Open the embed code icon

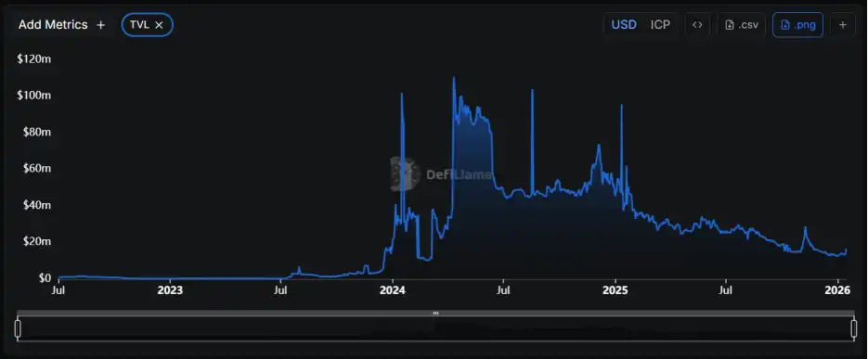pyautogui.click(x=697, y=25)
